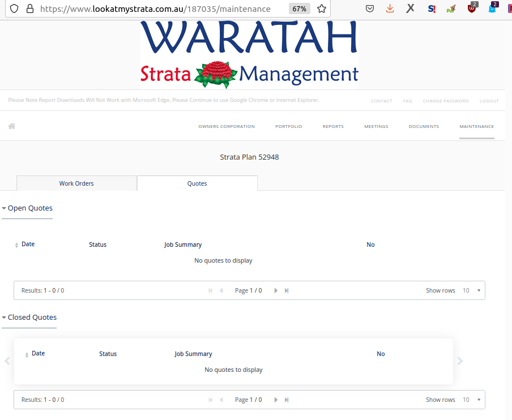Go to last page of Open Quotes
Image resolution: width=512 pixels, height=420 pixels.
click(x=287, y=290)
